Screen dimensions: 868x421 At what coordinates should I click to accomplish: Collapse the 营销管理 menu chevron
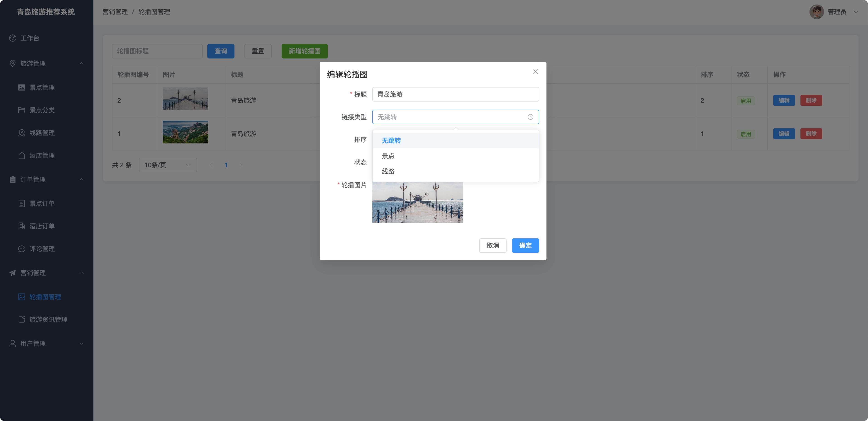pyautogui.click(x=82, y=273)
